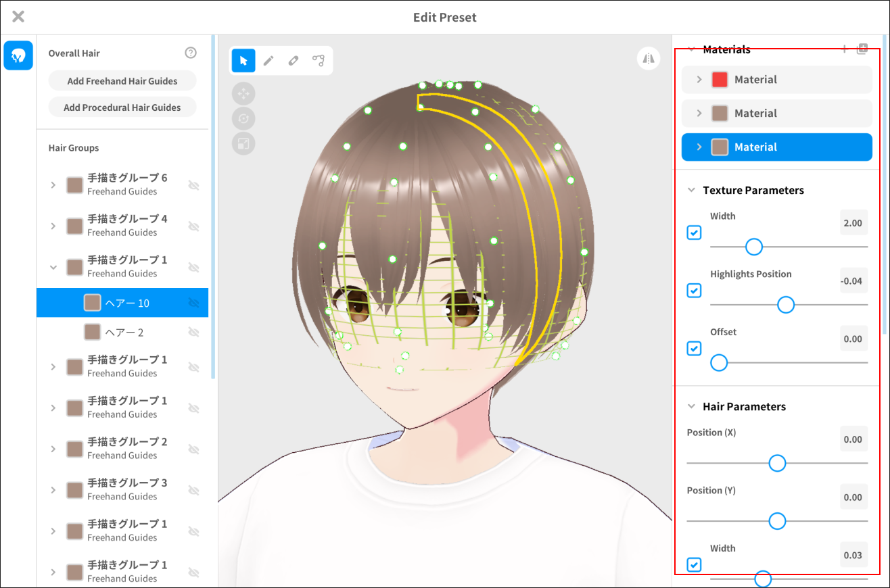The image size is (890, 588).
Task: Click Add Freehand Hair Guides button
Action: [122, 81]
